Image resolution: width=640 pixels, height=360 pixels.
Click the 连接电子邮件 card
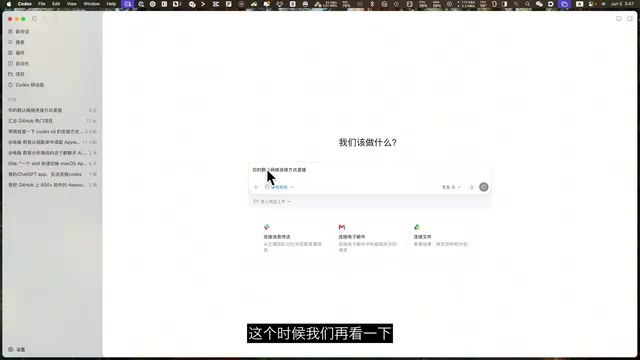click(x=368, y=238)
